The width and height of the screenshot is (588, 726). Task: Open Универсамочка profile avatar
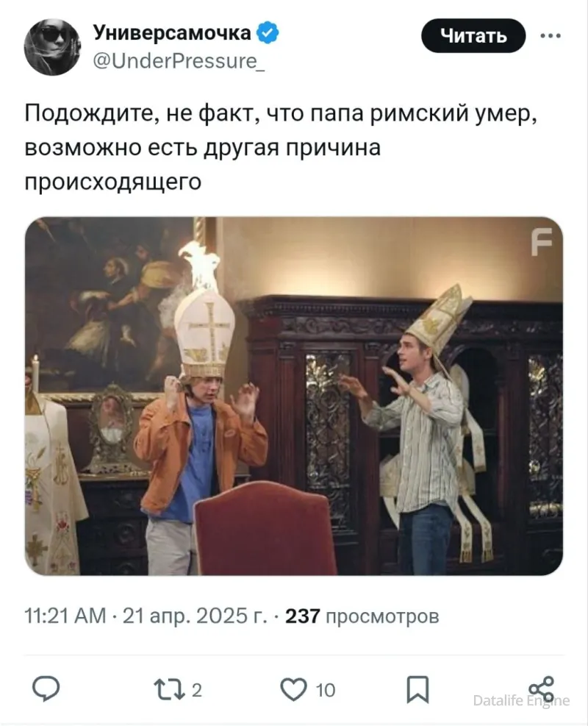(x=53, y=47)
